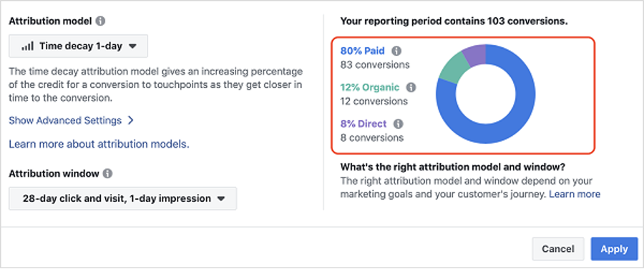Click the Learn more link about customer's journey

click(575, 194)
